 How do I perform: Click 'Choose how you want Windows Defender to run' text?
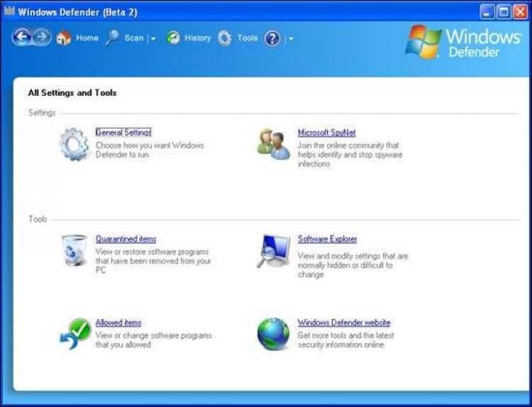(150, 150)
